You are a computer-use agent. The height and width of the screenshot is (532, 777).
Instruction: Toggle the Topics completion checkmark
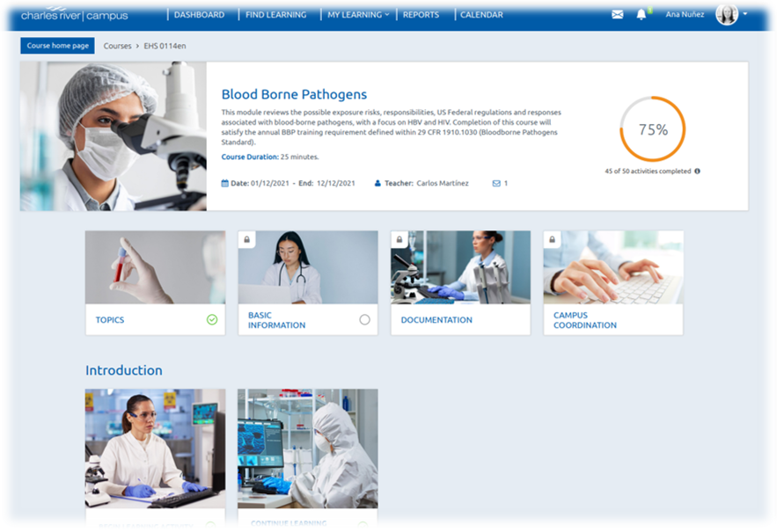coord(212,320)
